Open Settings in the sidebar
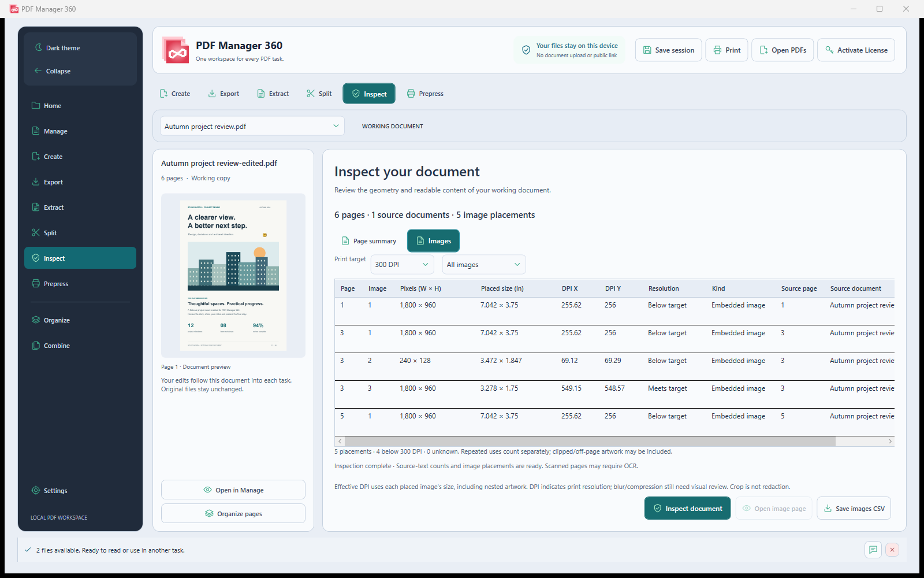 click(x=80, y=491)
